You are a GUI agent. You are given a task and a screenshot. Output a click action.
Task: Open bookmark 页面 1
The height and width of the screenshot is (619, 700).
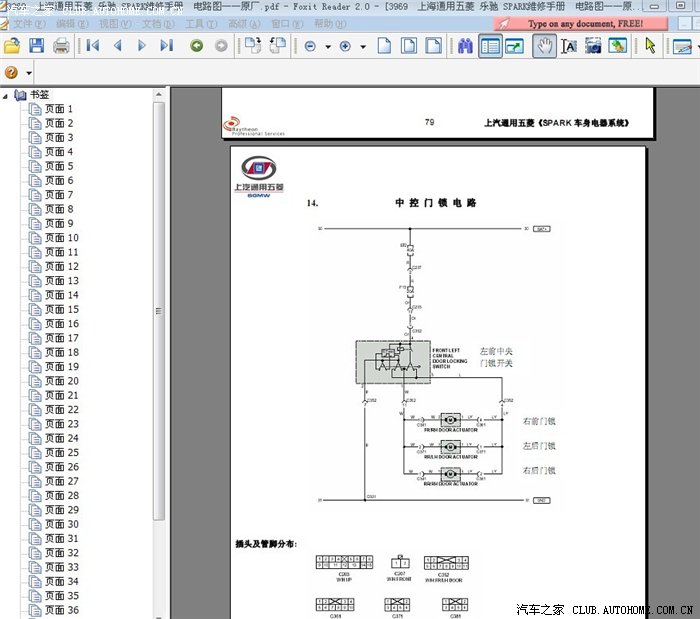point(58,109)
